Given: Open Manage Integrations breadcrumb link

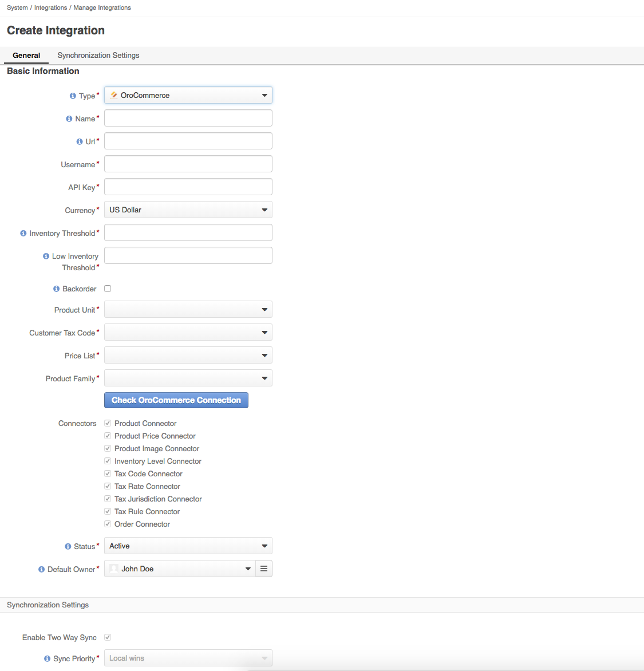Looking at the screenshot, I should pos(102,7).
